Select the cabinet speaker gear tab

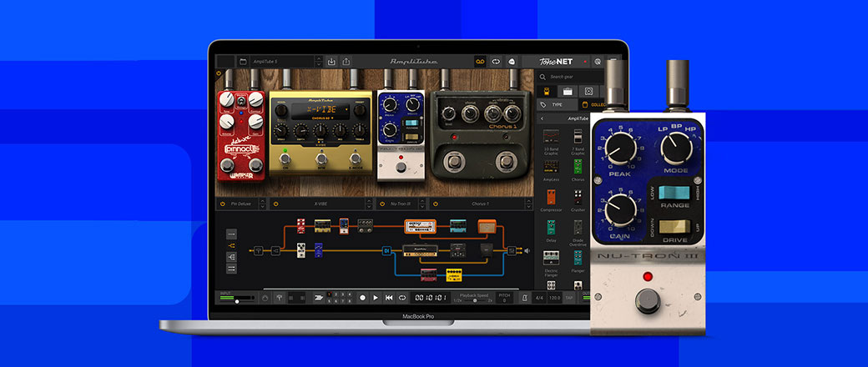click(588, 92)
